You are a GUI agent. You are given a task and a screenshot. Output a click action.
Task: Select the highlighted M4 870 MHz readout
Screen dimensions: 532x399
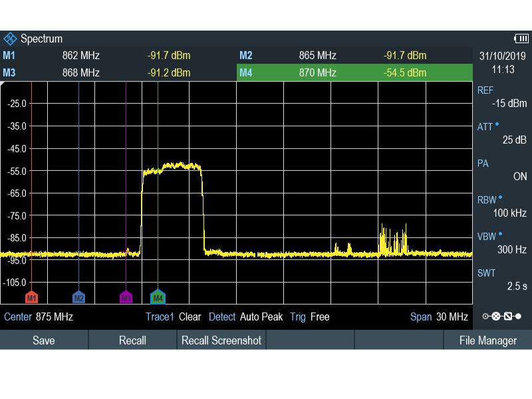[354, 72]
